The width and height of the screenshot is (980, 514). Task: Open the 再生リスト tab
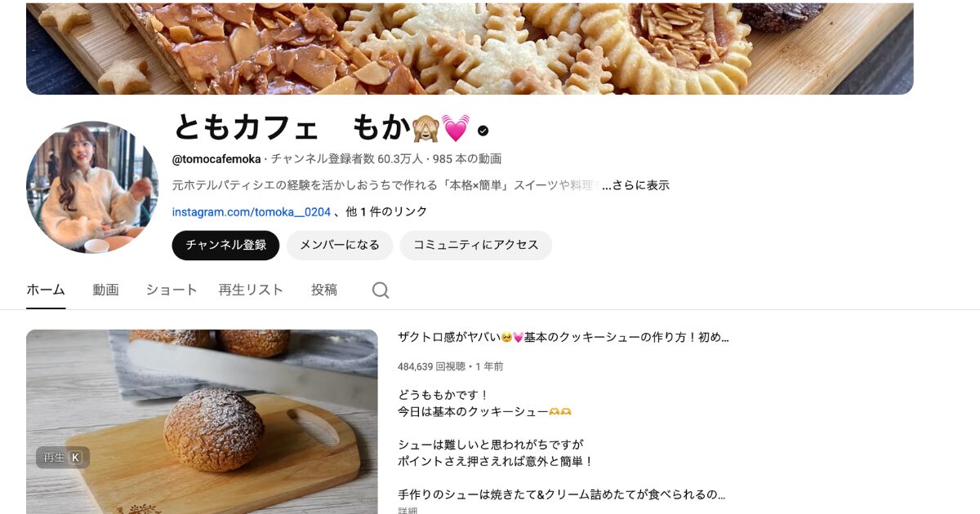coord(251,290)
